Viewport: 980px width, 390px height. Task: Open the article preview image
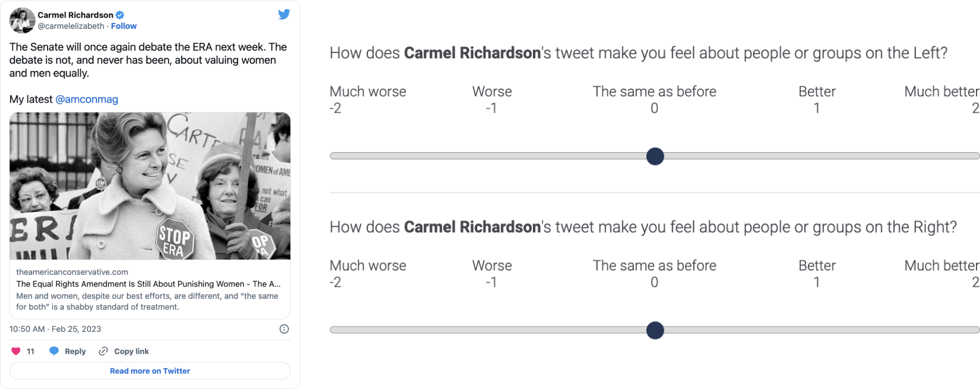(150, 186)
